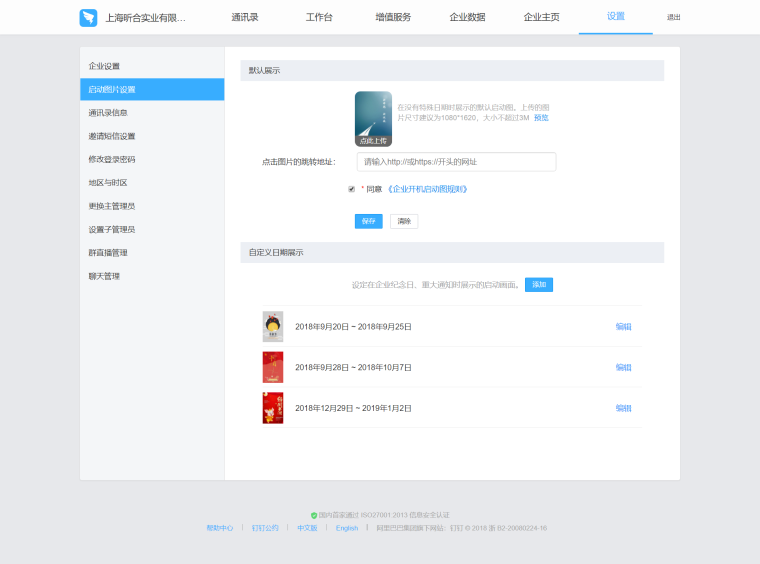Click 编辑 for 2018年9月20日 entry
This screenshot has width=760, height=564.
coord(623,326)
